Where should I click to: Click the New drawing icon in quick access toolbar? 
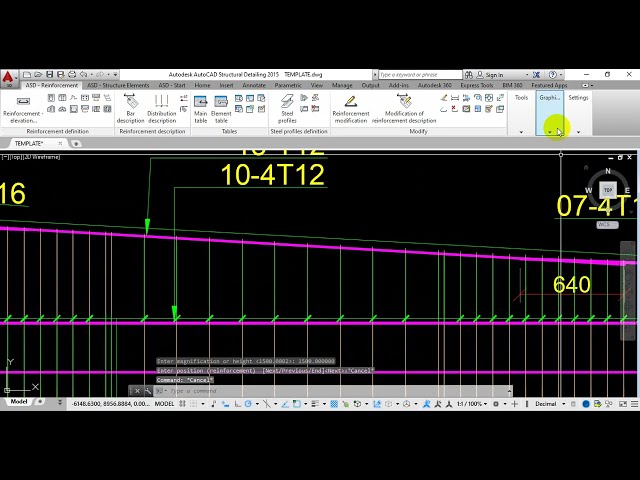point(27,75)
